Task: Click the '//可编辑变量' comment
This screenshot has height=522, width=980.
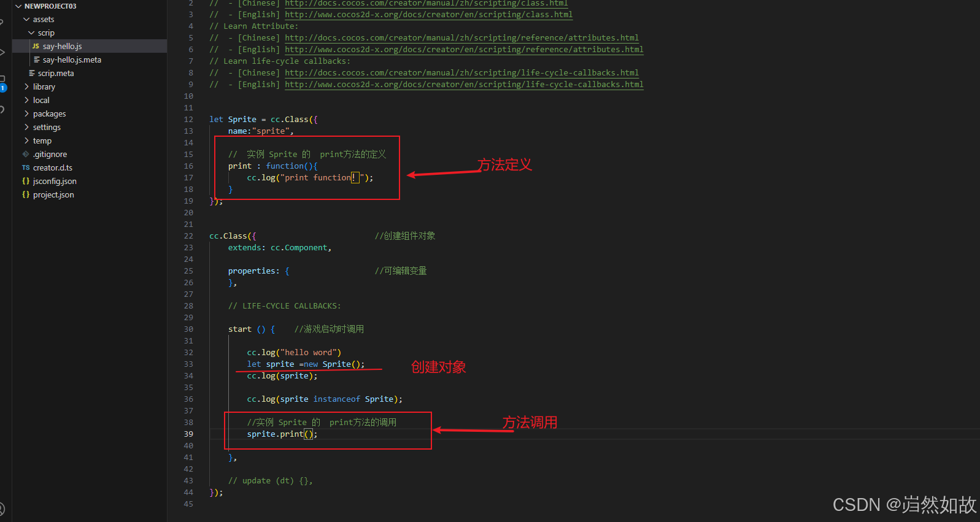Action: click(x=401, y=271)
